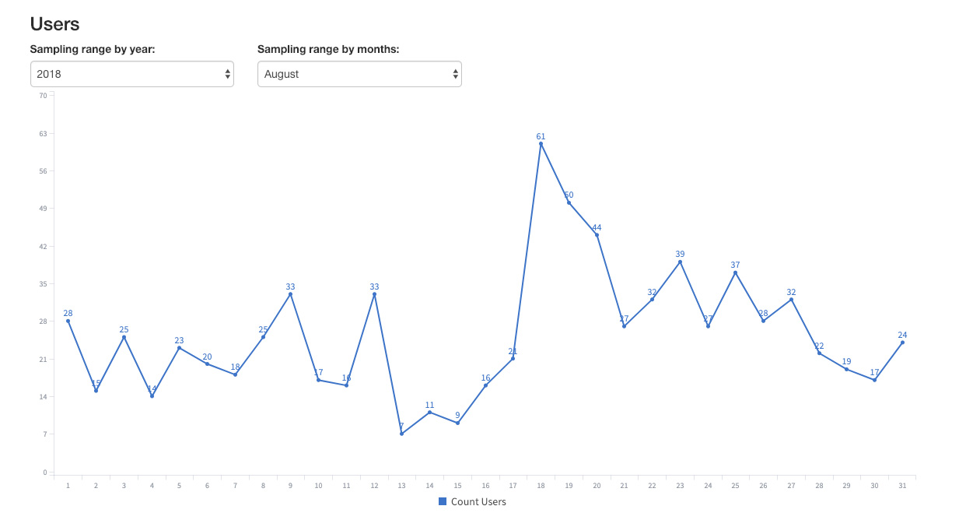Click the blue Count Users legend swatch

[443, 502]
